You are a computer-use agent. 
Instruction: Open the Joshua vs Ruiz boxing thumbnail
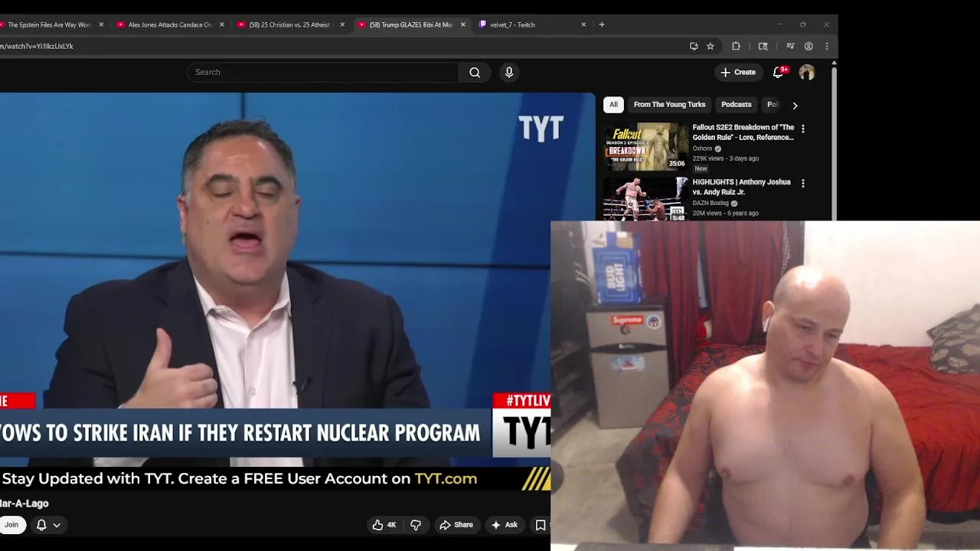645,199
